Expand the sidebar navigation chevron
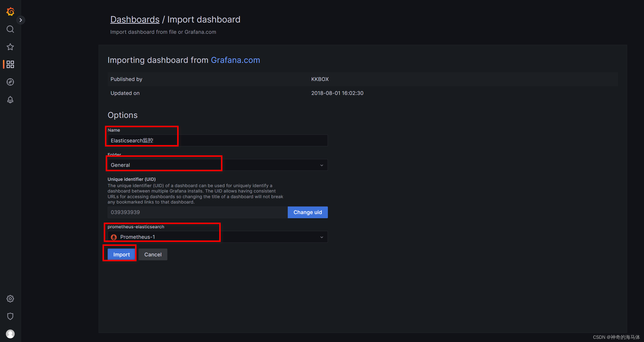Viewport: 644px width, 342px height. point(21,20)
